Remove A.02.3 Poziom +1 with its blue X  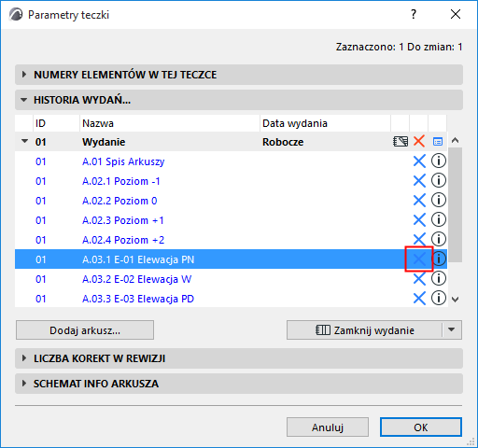coord(419,220)
